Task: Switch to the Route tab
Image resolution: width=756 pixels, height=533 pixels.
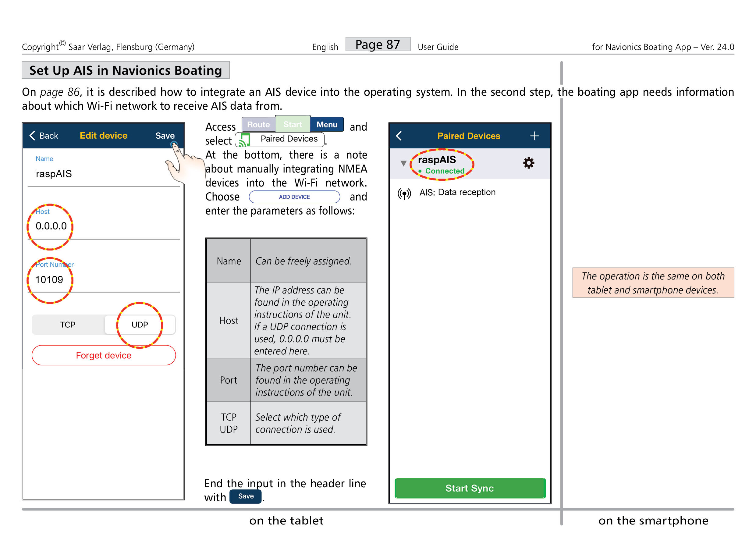Action: click(x=258, y=124)
